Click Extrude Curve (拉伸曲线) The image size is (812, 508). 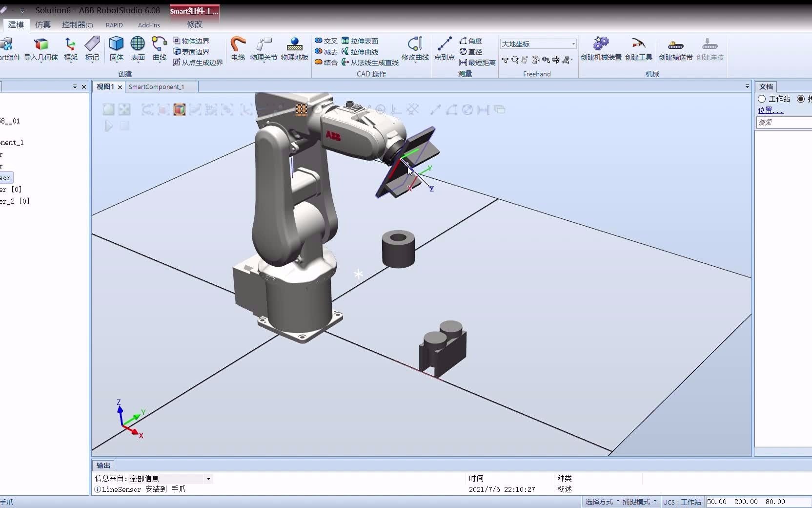tap(360, 52)
